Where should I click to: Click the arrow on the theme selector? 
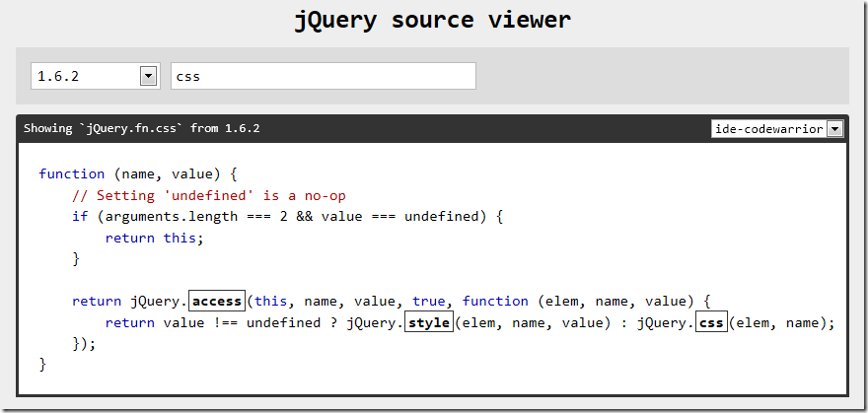pos(834,129)
